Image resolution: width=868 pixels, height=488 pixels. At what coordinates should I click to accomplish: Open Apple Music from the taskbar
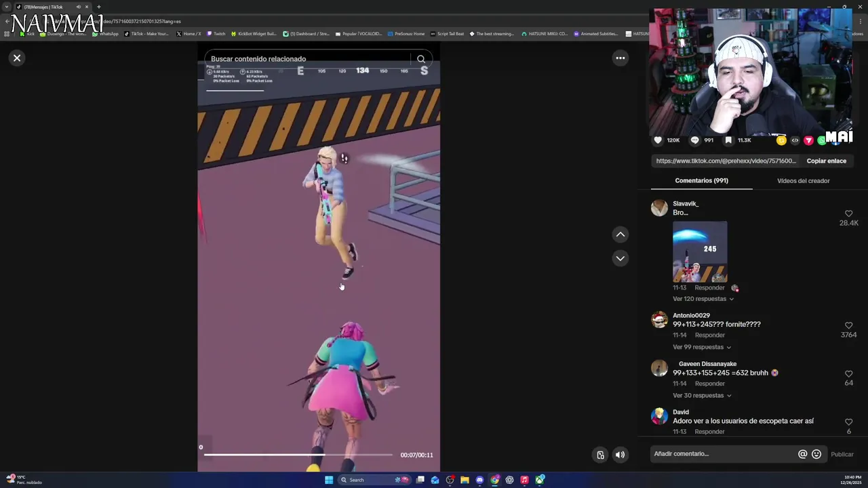tap(524, 480)
